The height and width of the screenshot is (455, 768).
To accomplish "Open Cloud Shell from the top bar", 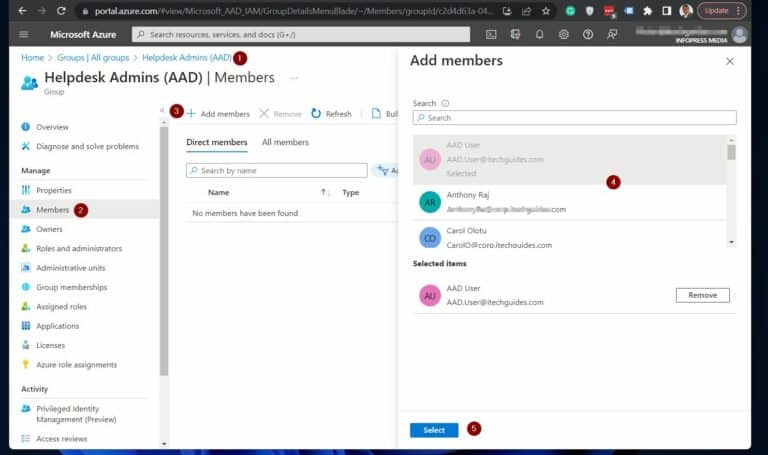I will pyautogui.click(x=491, y=34).
